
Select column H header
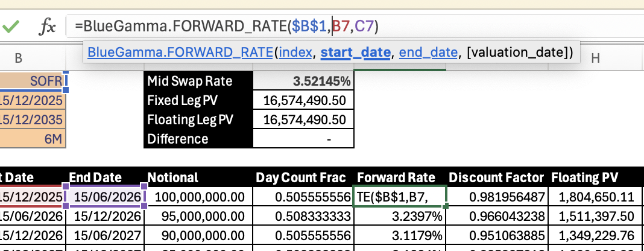(x=596, y=59)
